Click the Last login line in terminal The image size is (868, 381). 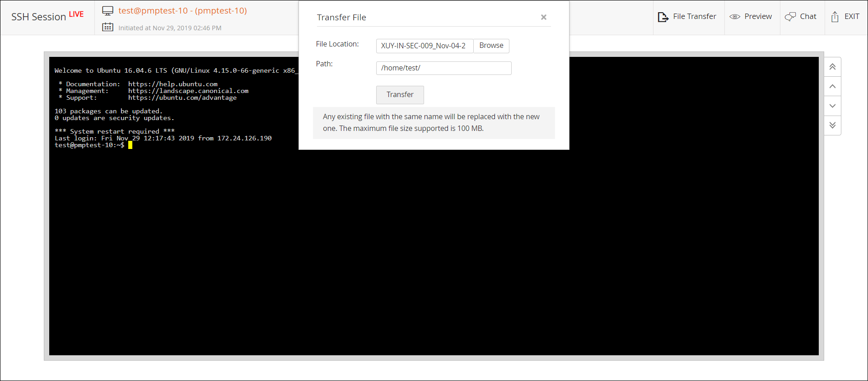point(163,138)
